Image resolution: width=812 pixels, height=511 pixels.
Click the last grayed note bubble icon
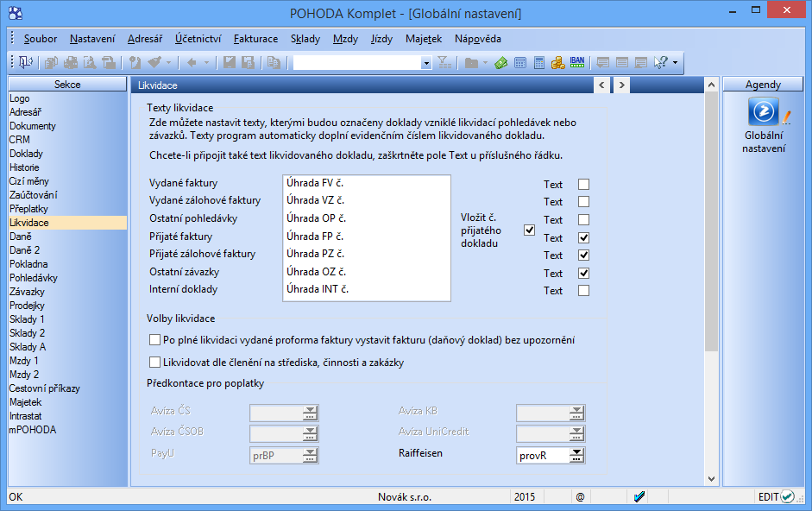tap(641, 63)
